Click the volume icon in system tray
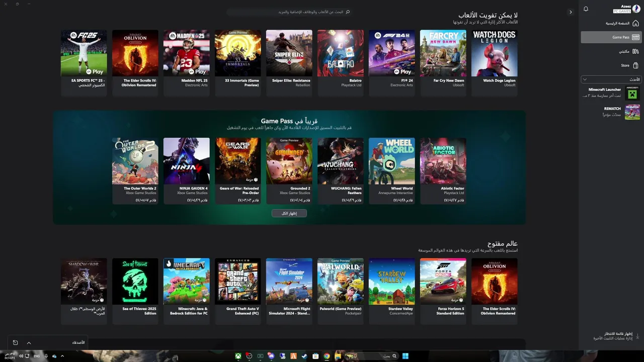Viewport: 644px width, 362px height. click(x=21, y=356)
